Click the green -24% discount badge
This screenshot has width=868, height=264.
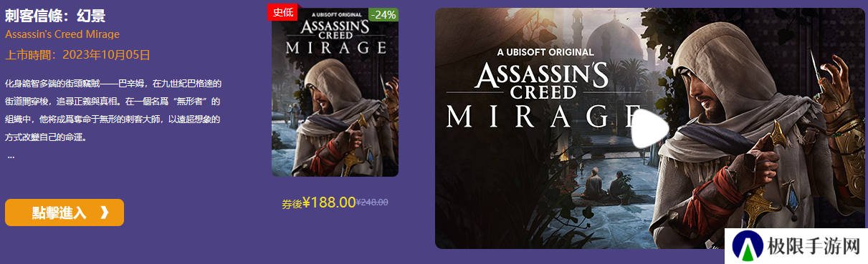point(383,14)
